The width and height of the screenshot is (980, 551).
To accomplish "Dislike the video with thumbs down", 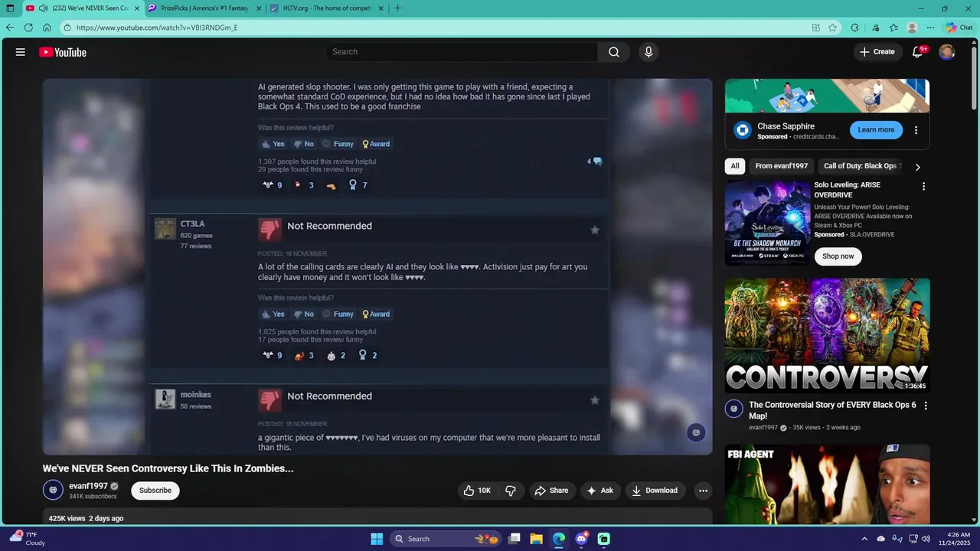I will point(511,491).
